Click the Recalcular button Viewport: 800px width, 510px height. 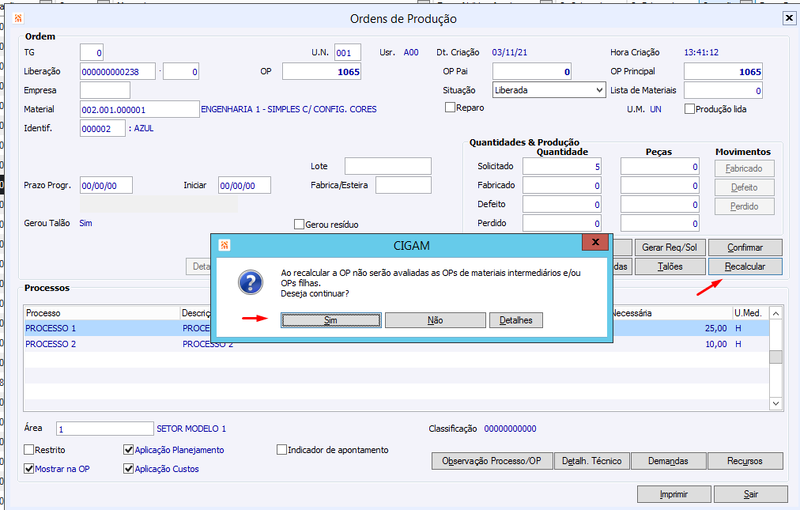coord(745,266)
